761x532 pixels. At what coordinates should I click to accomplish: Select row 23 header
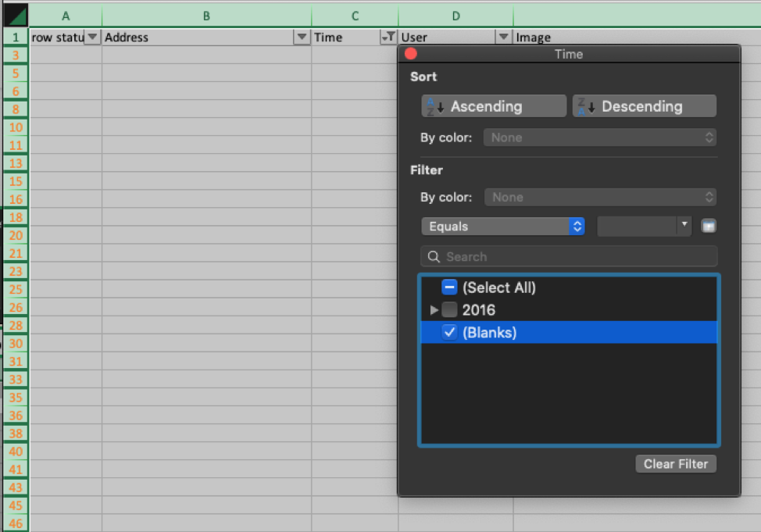tap(16, 271)
